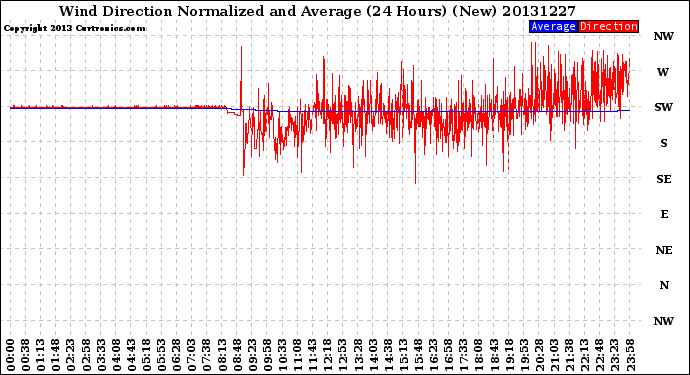Image resolution: width=690 pixels, height=375 pixels.
Task: Click the S direction axis label
Action: (x=664, y=143)
